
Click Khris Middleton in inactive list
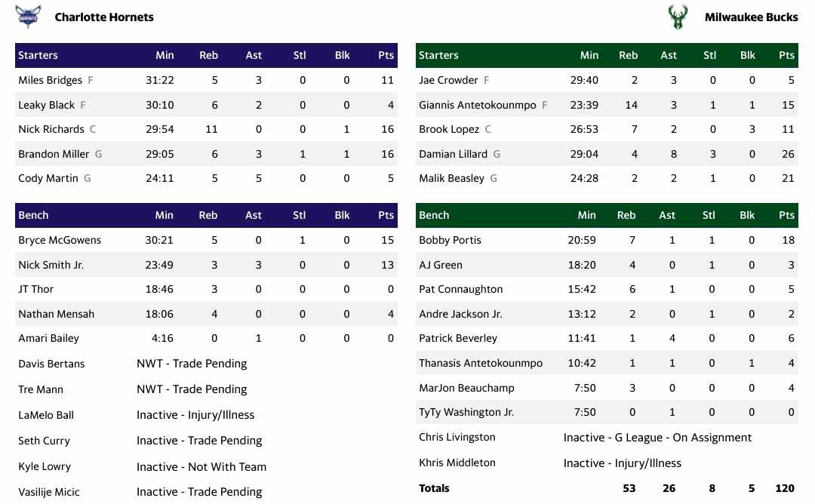click(457, 463)
